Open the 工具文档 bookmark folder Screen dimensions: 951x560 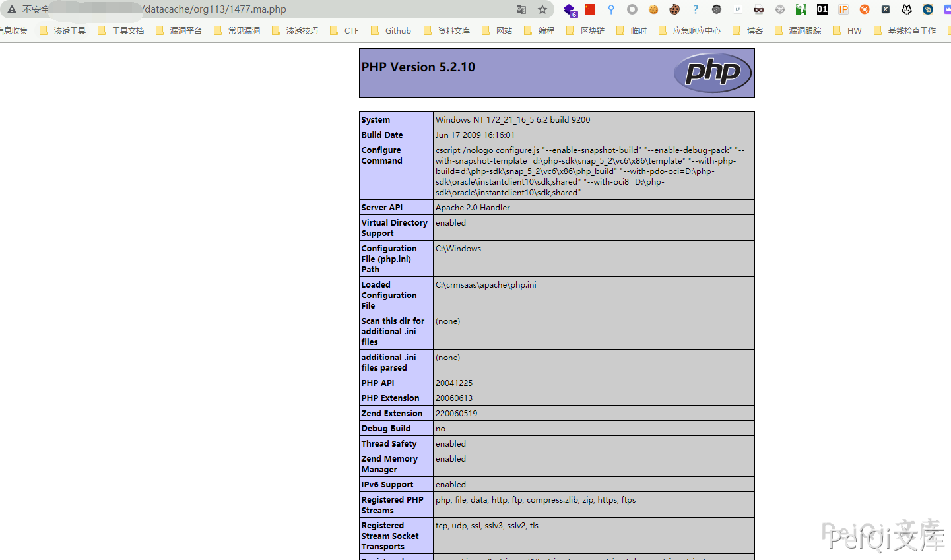121,30
